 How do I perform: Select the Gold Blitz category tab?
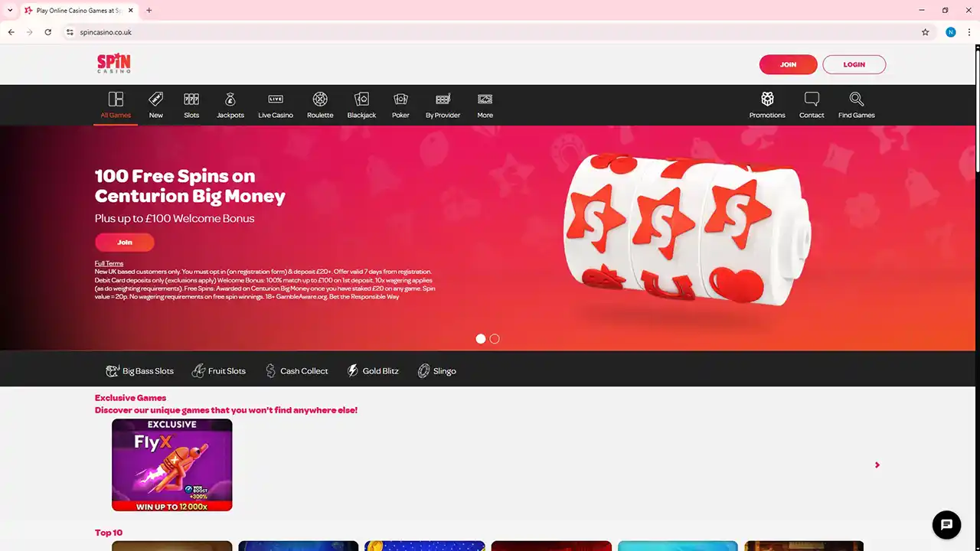(373, 371)
